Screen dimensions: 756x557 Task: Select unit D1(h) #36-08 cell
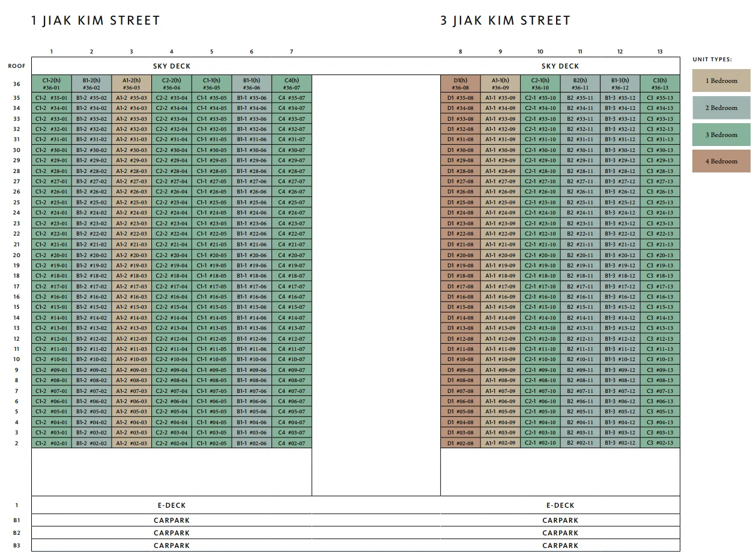[x=461, y=84]
